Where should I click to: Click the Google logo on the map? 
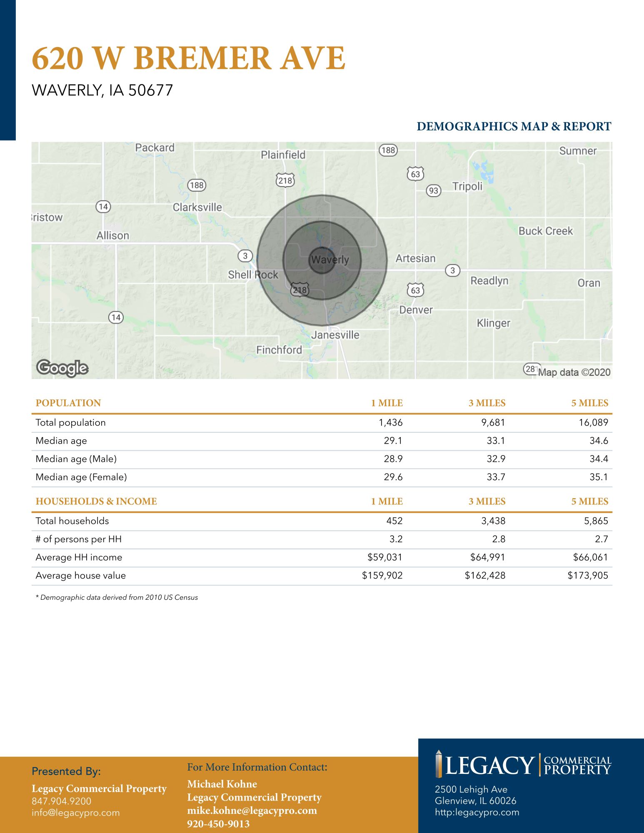click(62, 368)
